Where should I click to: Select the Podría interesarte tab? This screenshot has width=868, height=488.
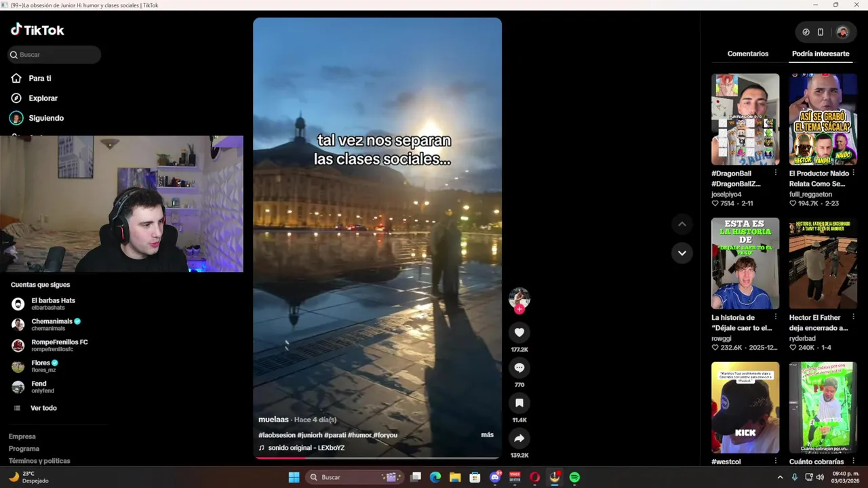coord(821,54)
